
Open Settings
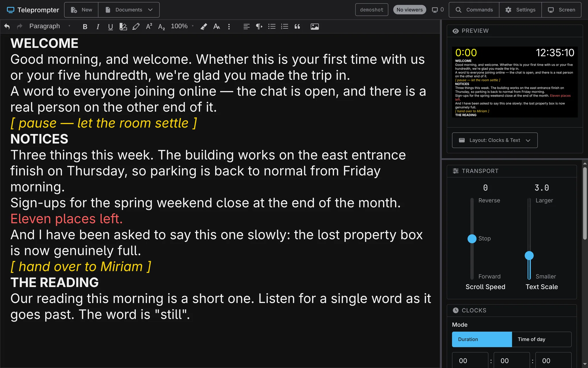coord(520,10)
